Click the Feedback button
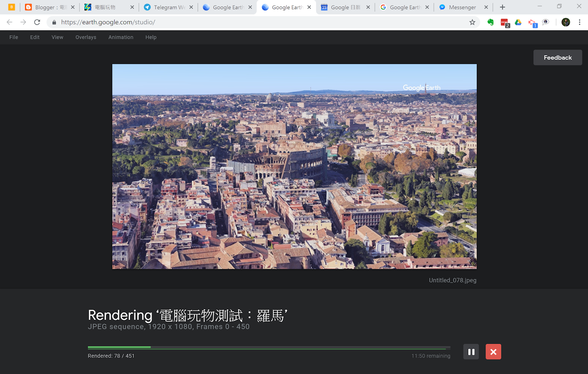The width and height of the screenshot is (588, 374). click(x=557, y=57)
